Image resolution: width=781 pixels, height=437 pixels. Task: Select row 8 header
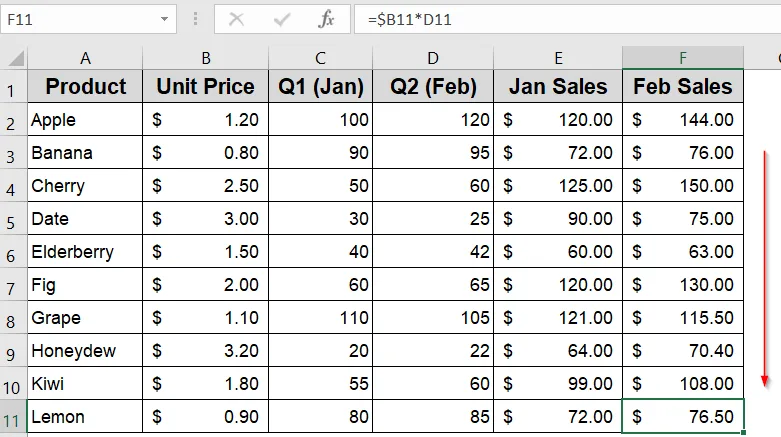point(13,317)
